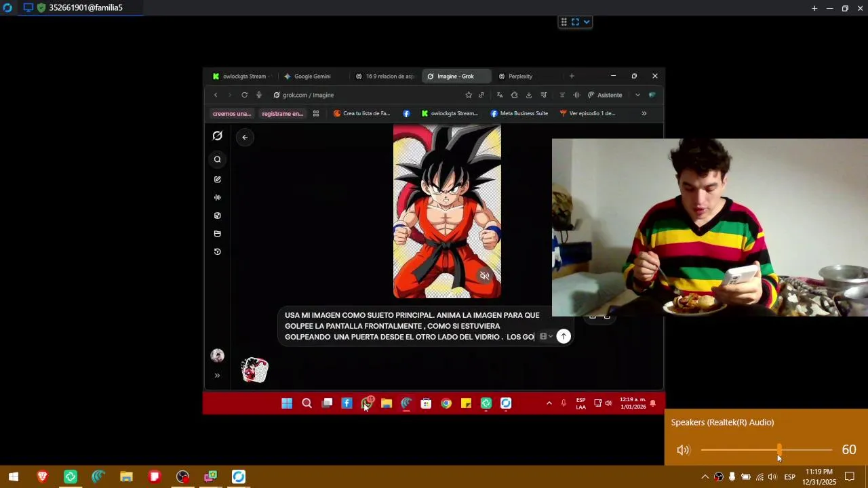Screen dimensions: 868x488
Task: Navigate back in the browser
Action: [216, 95]
